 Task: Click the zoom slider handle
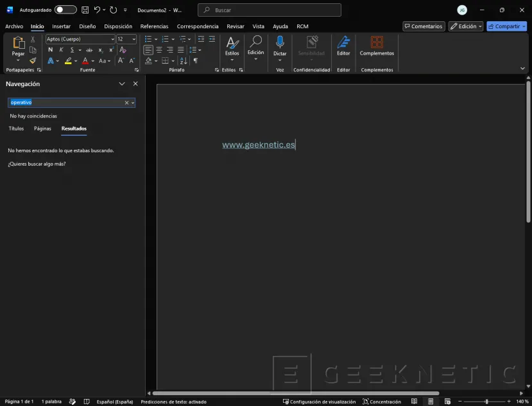pyautogui.click(x=486, y=402)
